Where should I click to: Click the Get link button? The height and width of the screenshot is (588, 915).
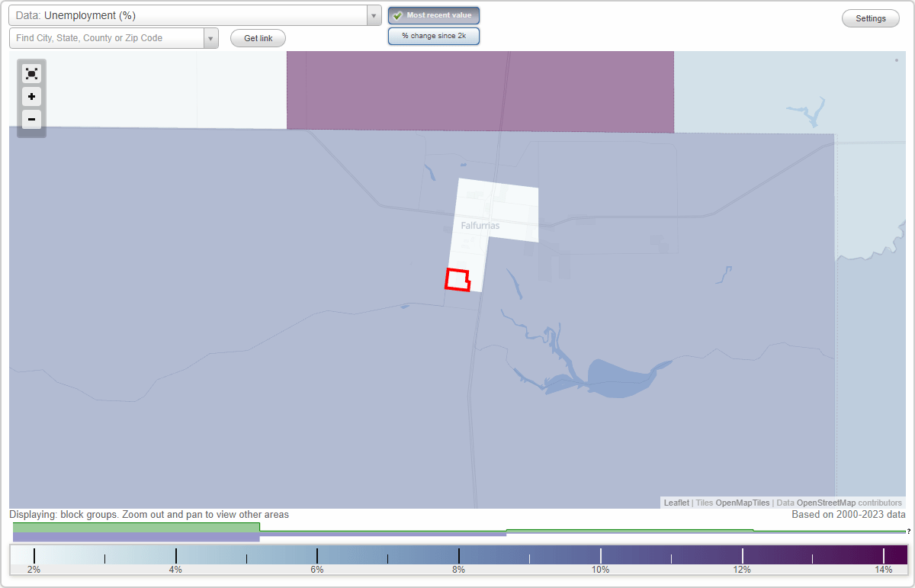coord(258,38)
